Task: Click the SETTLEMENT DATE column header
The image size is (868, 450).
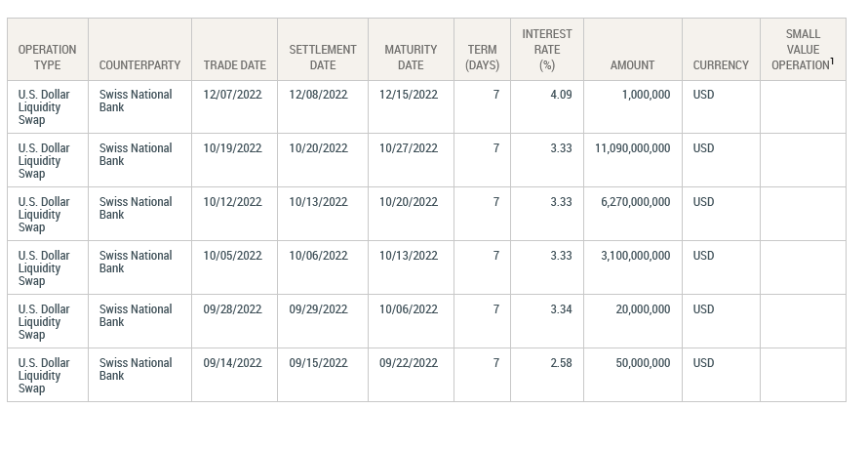Action: tap(323, 50)
